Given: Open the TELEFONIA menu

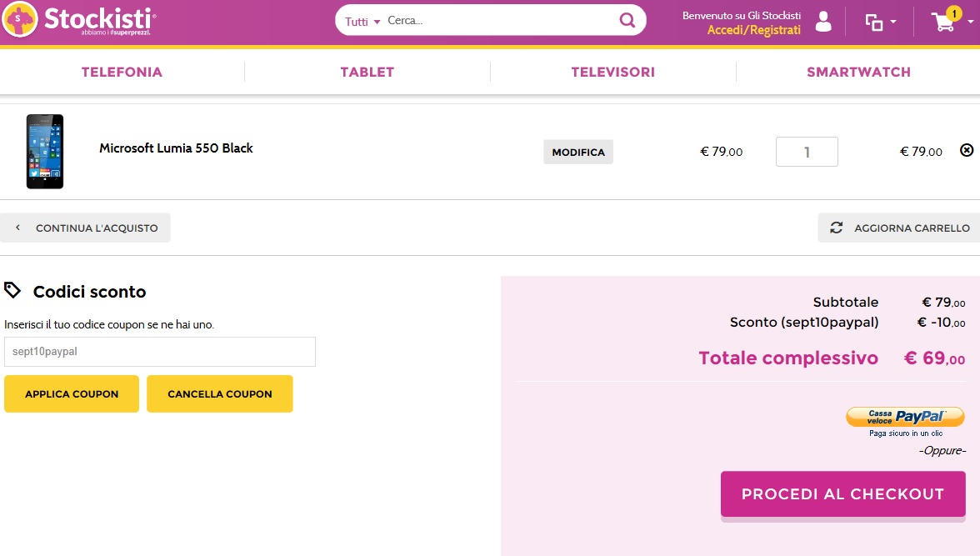Looking at the screenshot, I should (122, 72).
